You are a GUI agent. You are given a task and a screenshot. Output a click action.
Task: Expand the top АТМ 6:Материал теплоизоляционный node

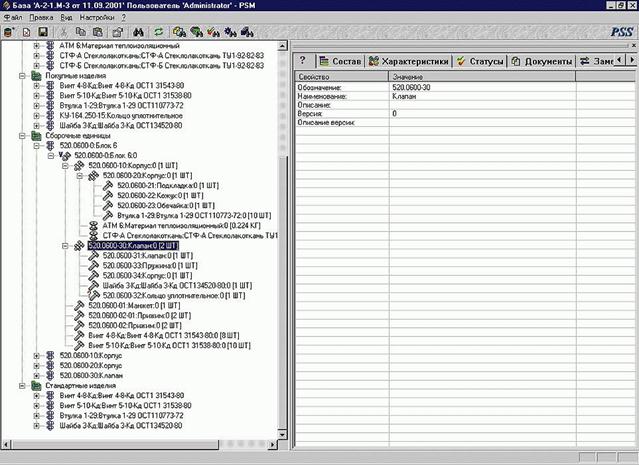coord(37,46)
